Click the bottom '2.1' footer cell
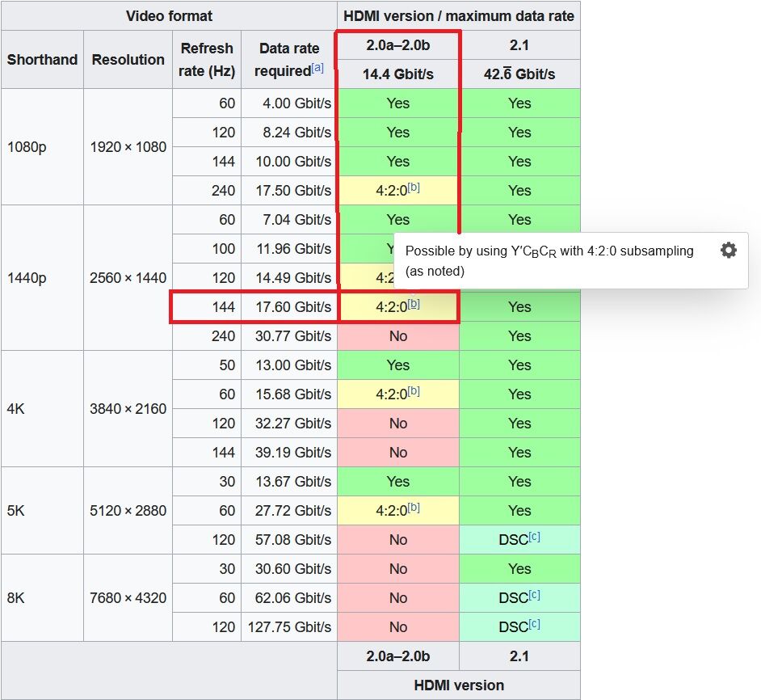 pos(519,656)
